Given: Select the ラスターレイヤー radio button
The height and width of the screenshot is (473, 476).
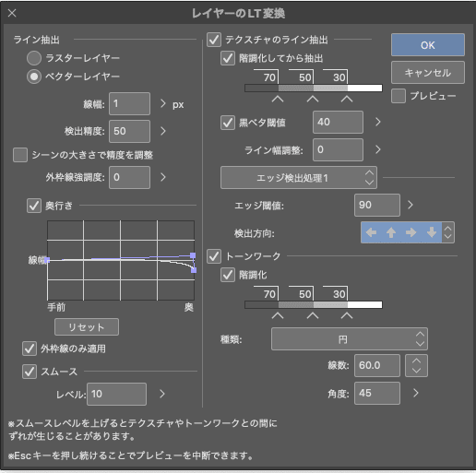Looking at the screenshot, I should 34,58.
